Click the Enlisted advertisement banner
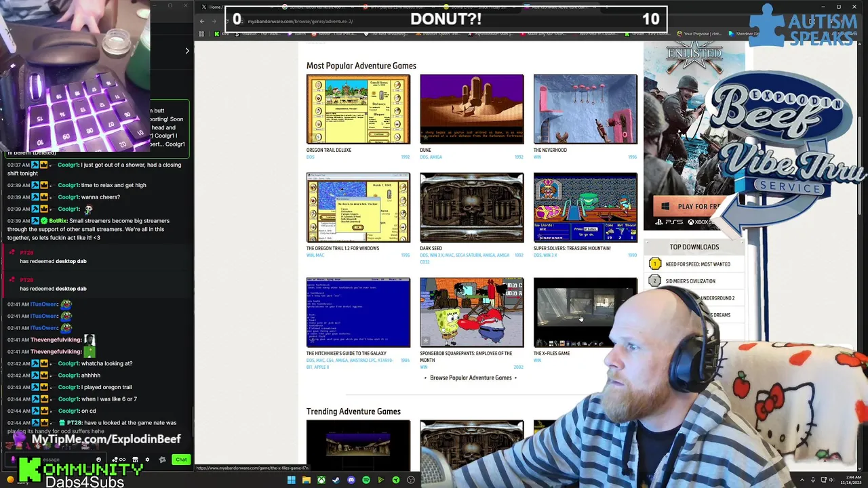 tap(693, 136)
